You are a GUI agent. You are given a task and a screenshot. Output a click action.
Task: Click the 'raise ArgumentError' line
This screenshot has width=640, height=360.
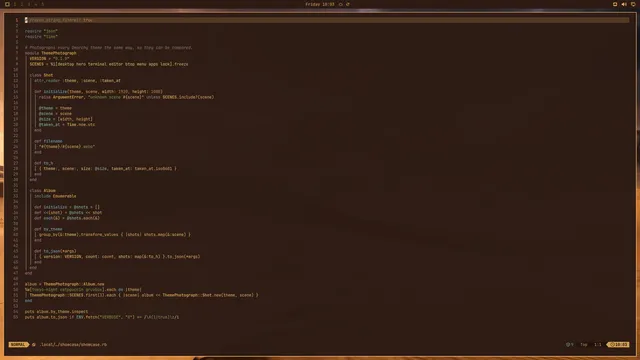pos(126,97)
